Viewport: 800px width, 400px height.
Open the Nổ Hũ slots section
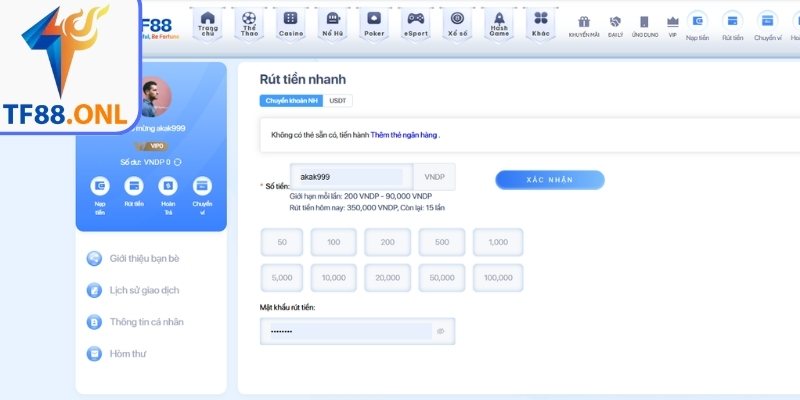333,25
